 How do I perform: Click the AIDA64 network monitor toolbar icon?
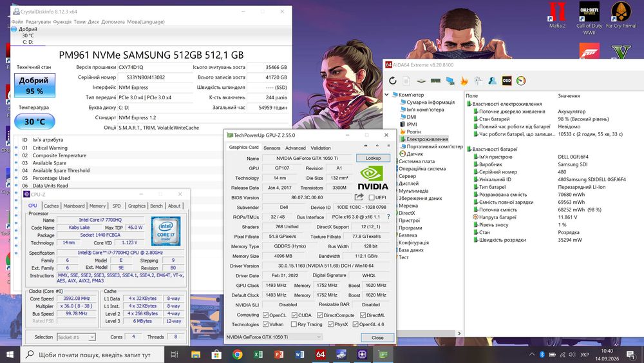pos(450,81)
